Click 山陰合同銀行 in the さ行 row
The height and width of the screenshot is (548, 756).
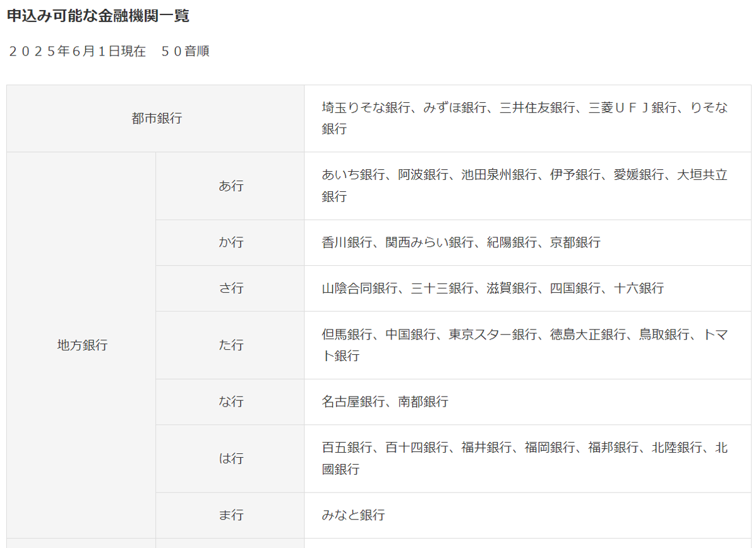click(359, 289)
